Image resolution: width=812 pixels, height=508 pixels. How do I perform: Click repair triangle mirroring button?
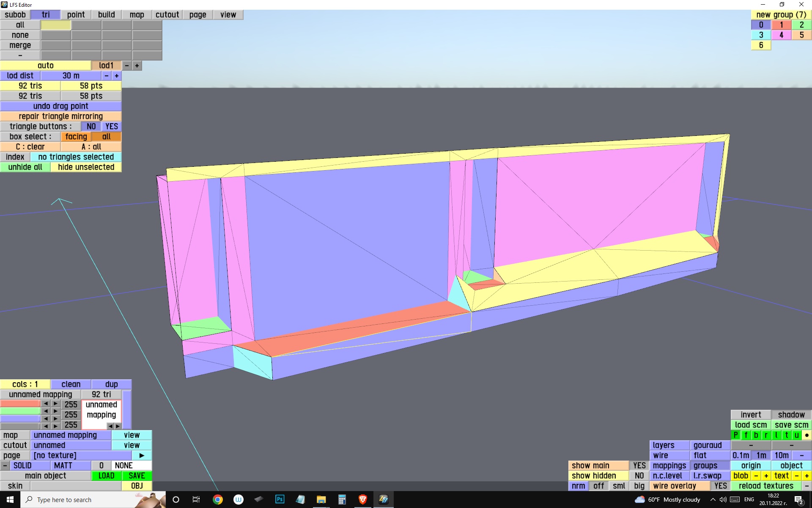click(60, 116)
